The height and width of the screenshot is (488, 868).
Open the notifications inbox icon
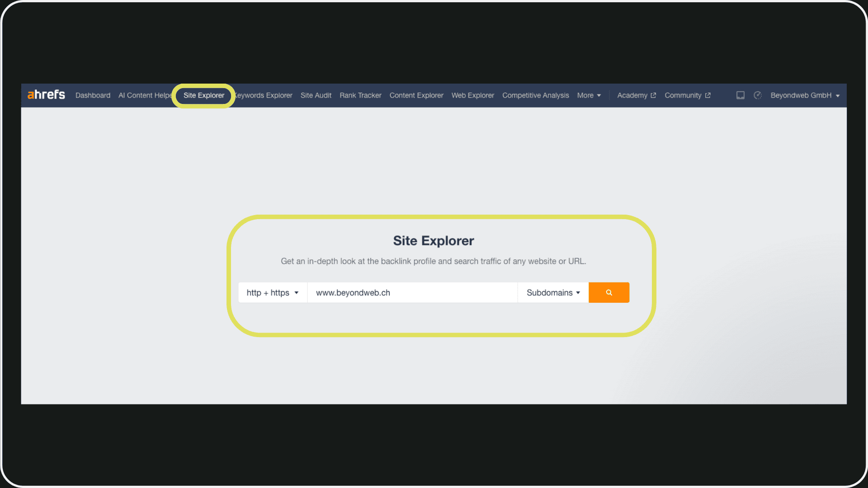point(740,95)
